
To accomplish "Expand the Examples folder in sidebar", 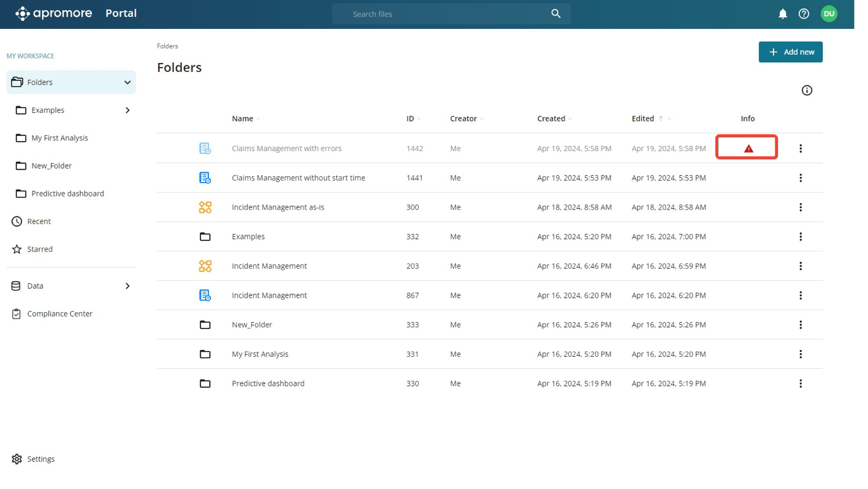I will pos(127,110).
